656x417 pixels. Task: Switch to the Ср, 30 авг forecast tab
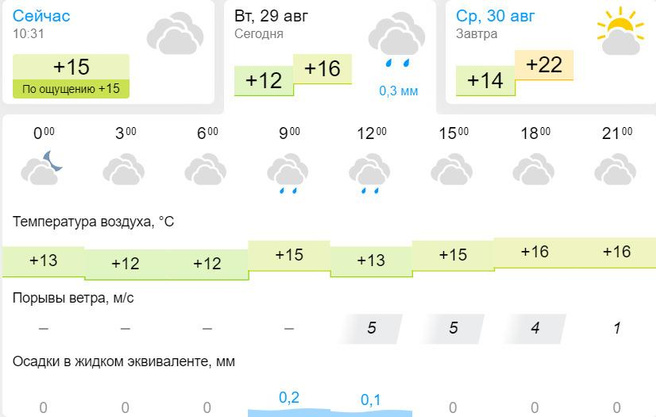495,16
